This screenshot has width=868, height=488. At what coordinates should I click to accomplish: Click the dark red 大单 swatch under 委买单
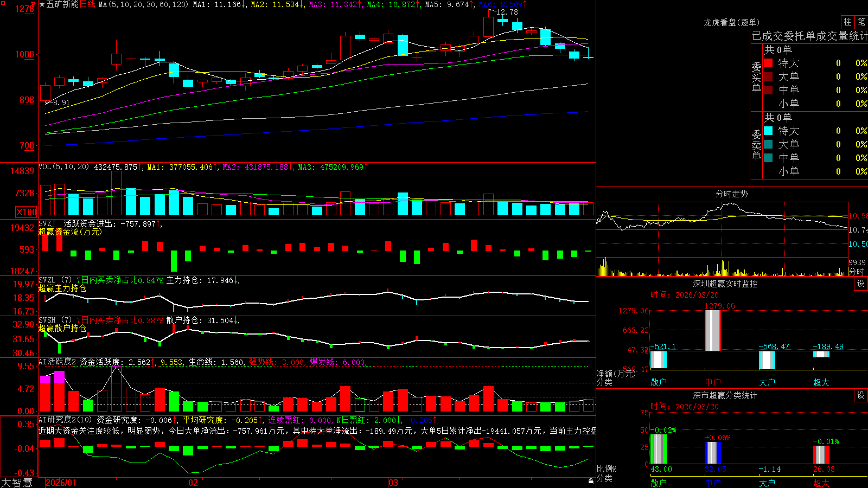(x=768, y=76)
